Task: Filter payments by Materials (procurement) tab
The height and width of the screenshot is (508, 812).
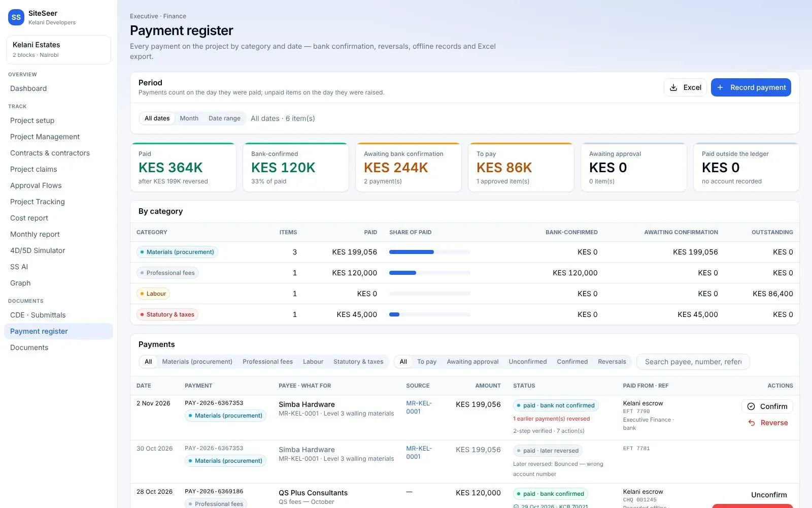Action: 197,362
